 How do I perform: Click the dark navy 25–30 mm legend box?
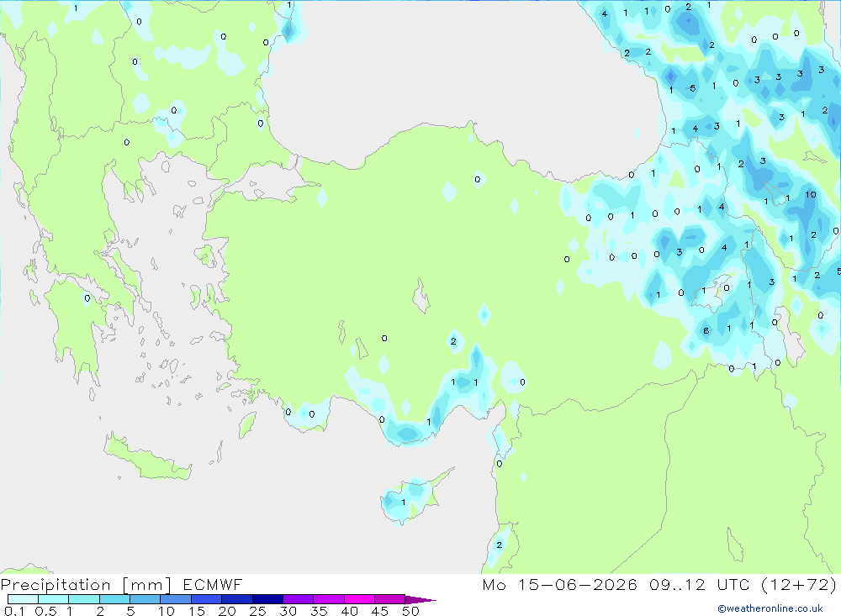coord(267,599)
